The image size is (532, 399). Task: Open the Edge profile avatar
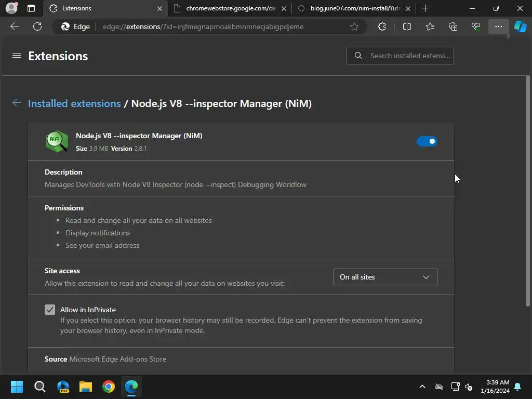point(12,8)
